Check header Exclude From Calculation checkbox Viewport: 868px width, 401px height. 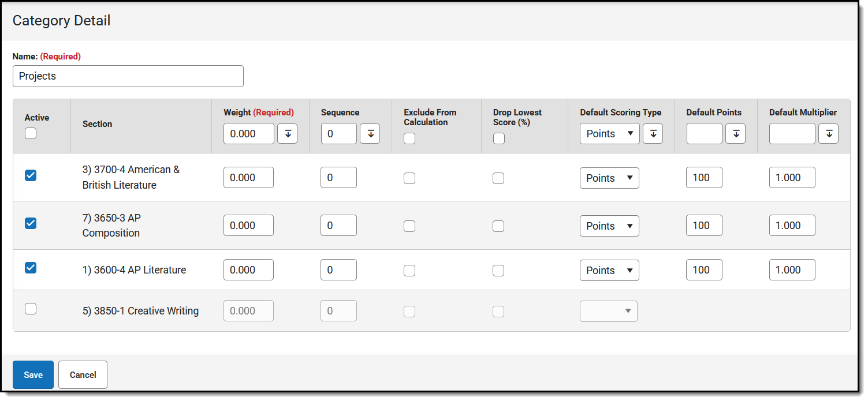click(409, 138)
